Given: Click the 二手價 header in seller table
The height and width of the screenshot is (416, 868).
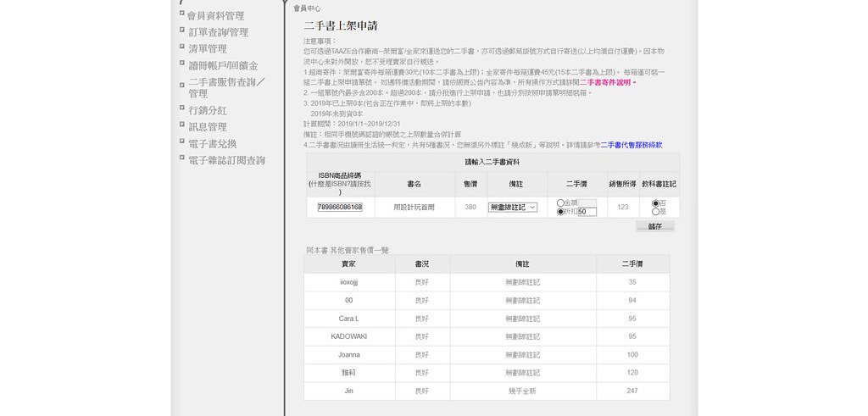Looking at the screenshot, I should [632, 264].
